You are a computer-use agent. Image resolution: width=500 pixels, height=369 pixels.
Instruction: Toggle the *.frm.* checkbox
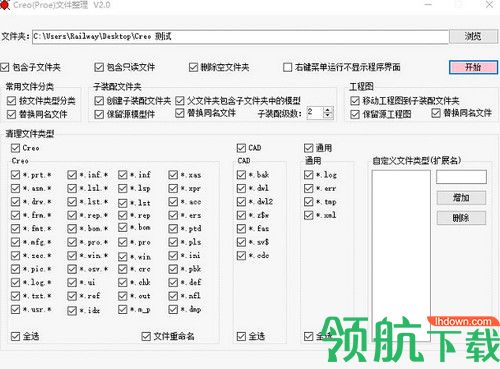[x=15, y=215]
